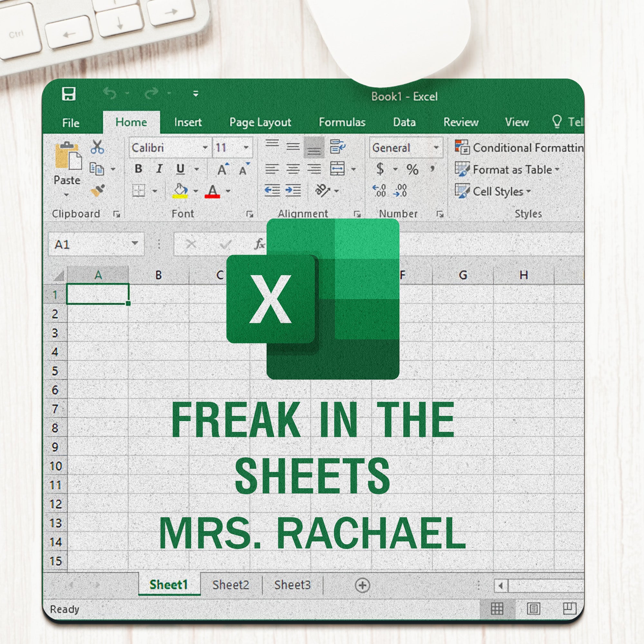The width and height of the screenshot is (644, 644).
Task: Open Cell Styles menu
Action: [x=493, y=191]
